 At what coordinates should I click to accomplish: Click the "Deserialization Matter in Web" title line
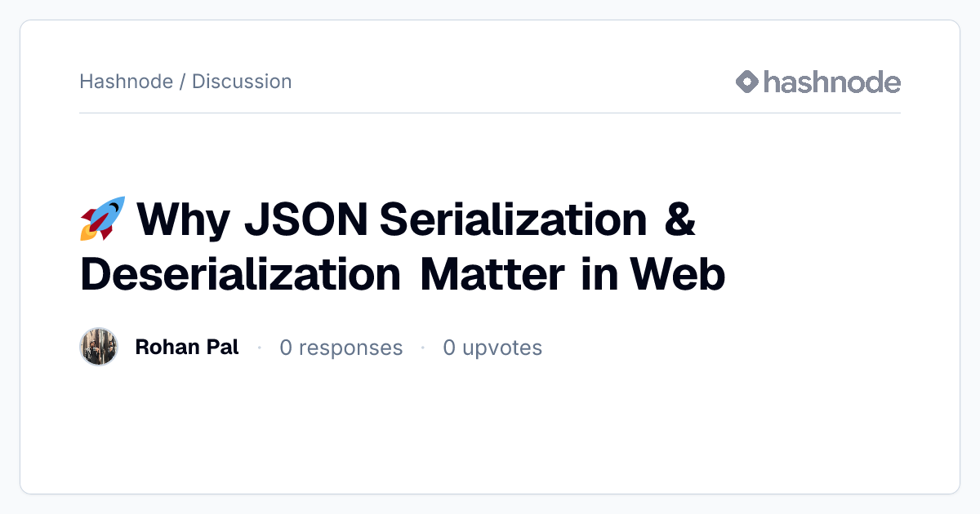point(403,275)
